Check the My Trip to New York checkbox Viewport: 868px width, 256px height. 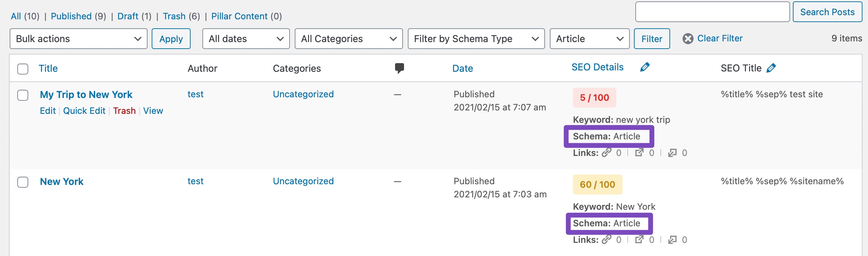(x=23, y=95)
